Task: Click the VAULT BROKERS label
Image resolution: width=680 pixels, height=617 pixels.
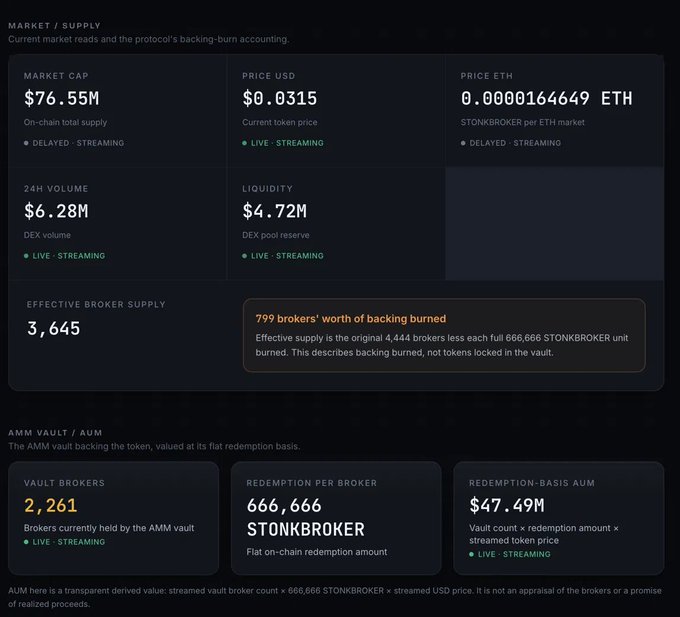Action: click(64, 483)
